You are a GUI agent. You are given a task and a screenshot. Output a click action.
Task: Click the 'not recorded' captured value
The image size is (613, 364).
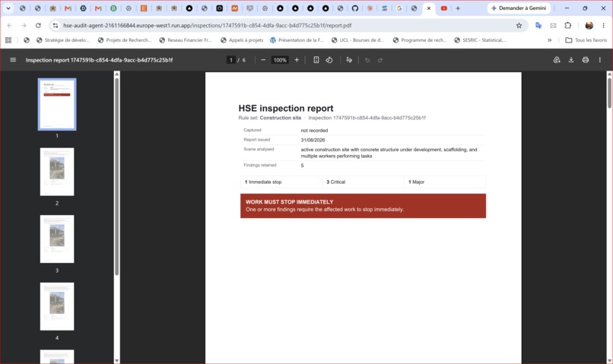314,131
